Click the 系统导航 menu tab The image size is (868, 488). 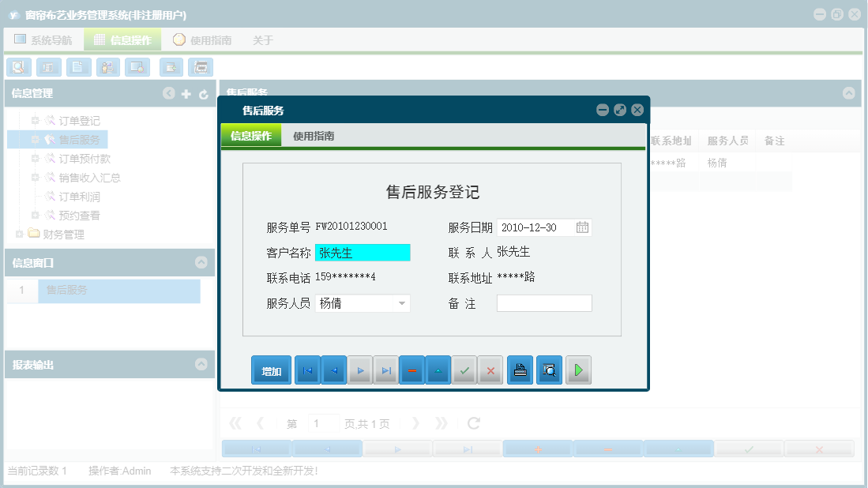coord(43,39)
